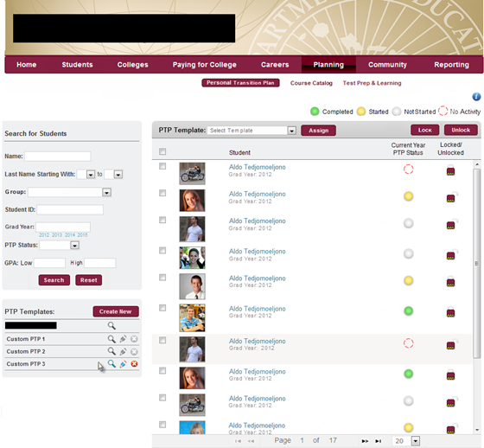The width and height of the screenshot is (484, 448).
Task: Click lock icon in second student row
Action: 451,197
